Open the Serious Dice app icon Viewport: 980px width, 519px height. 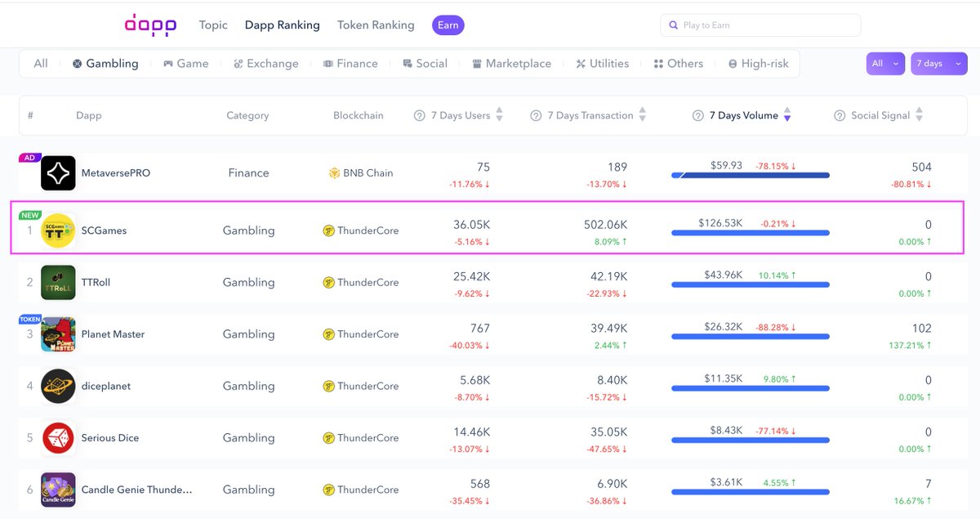[58, 438]
